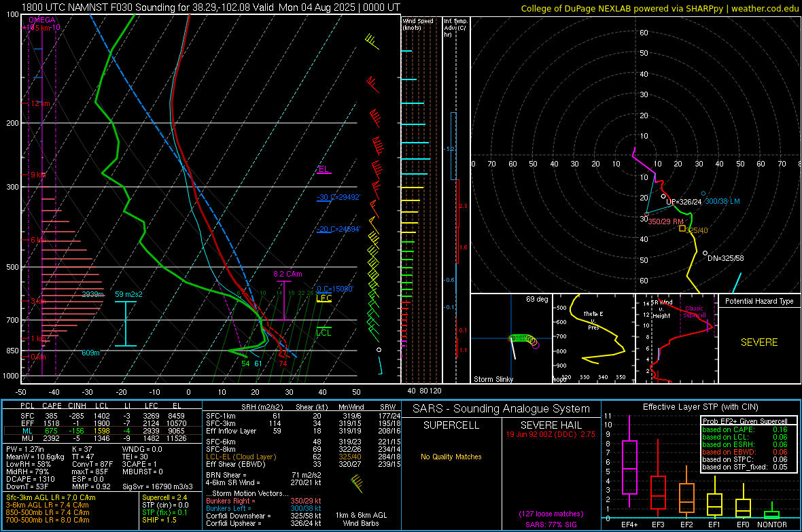Click the College of DuPage NEXLAB credit text
Viewport: 802px width, 532px height.
click(x=660, y=8)
